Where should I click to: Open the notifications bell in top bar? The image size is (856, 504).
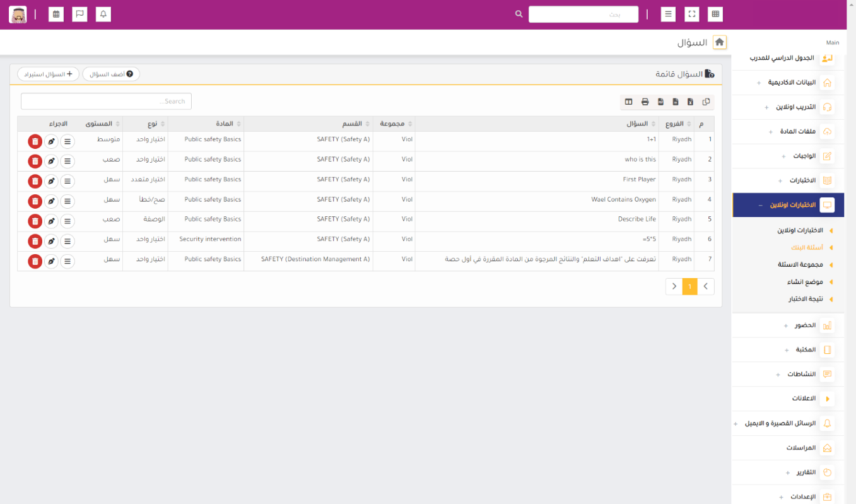(x=103, y=14)
